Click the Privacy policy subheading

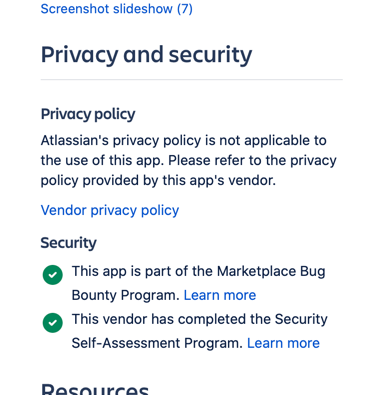[x=88, y=114]
